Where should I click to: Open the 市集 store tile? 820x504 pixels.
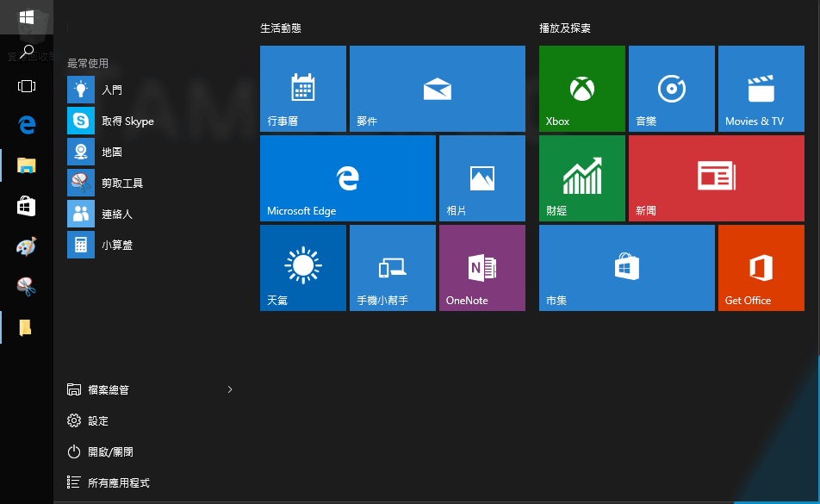click(627, 268)
